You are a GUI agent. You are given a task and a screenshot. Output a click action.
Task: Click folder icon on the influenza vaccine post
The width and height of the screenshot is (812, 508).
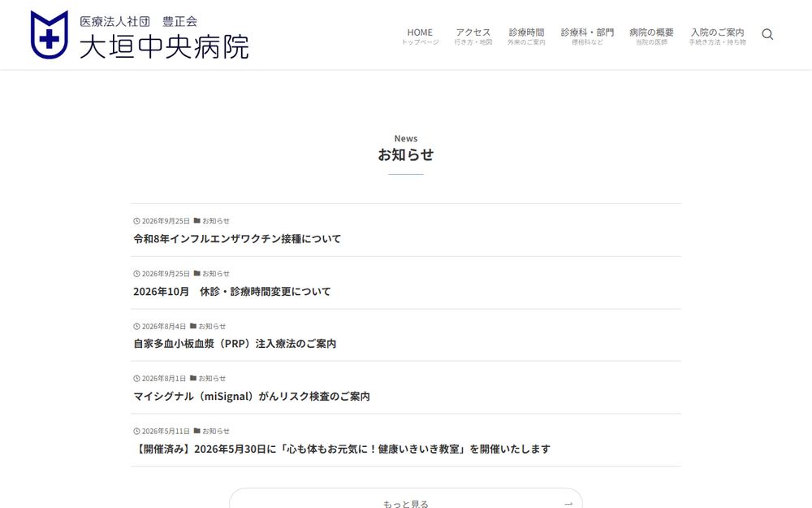coord(197,220)
